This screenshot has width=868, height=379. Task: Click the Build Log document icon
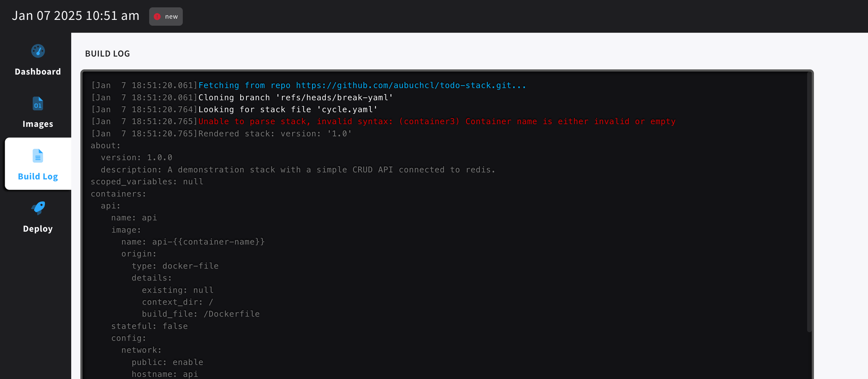point(38,156)
